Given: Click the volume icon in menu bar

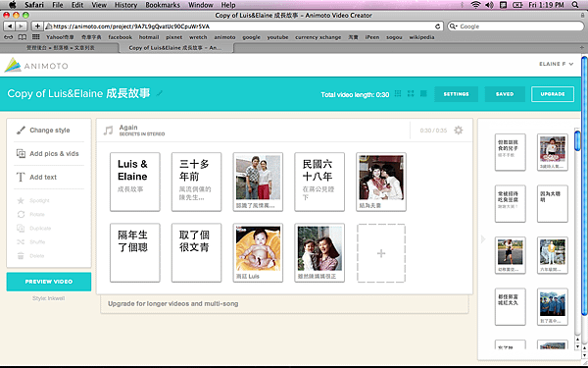Looking at the screenshot, I should (x=489, y=5).
